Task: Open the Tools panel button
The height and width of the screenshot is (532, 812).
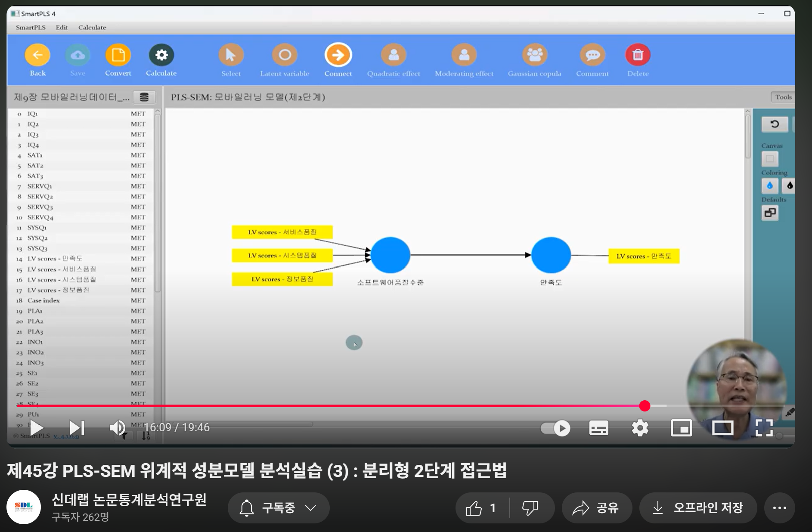Action: pyautogui.click(x=783, y=97)
